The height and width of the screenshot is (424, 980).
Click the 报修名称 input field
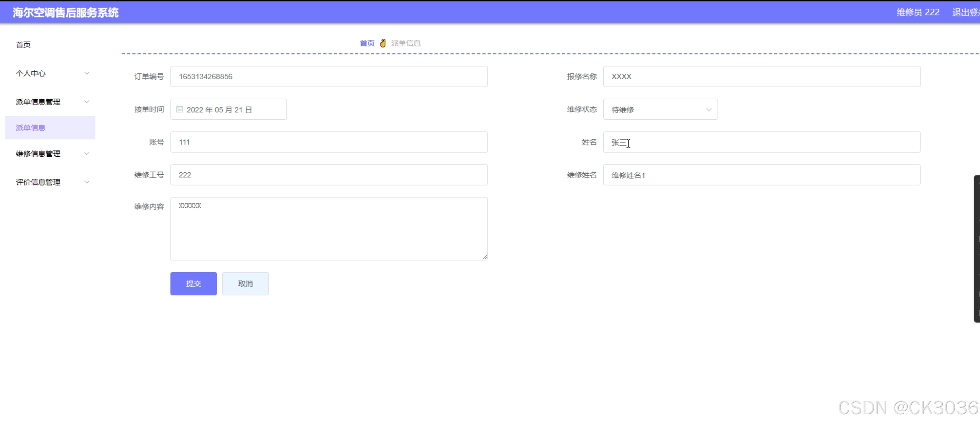click(x=761, y=77)
